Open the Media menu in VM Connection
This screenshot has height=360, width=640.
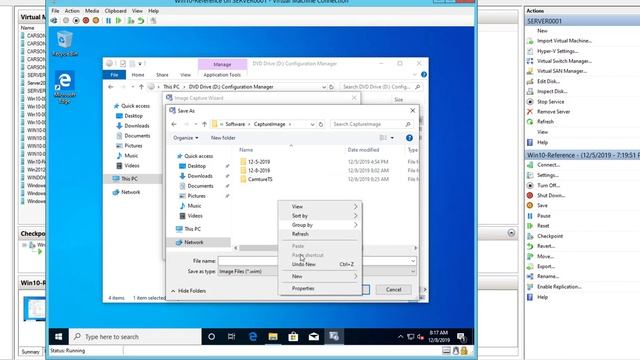pos(92,11)
